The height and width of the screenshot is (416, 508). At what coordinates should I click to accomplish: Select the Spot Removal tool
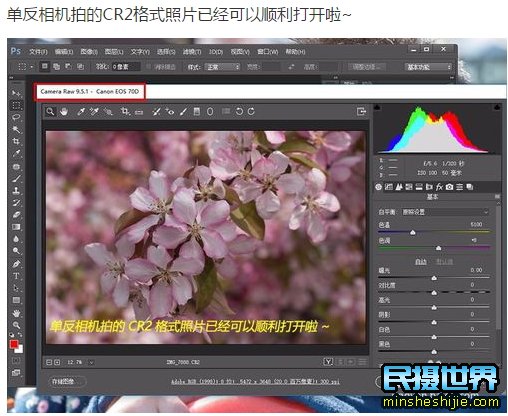[x=156, y=111]
